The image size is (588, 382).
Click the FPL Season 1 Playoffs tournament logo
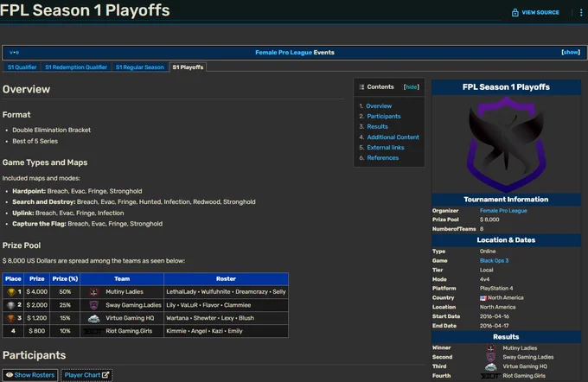(x=506, y=144)
